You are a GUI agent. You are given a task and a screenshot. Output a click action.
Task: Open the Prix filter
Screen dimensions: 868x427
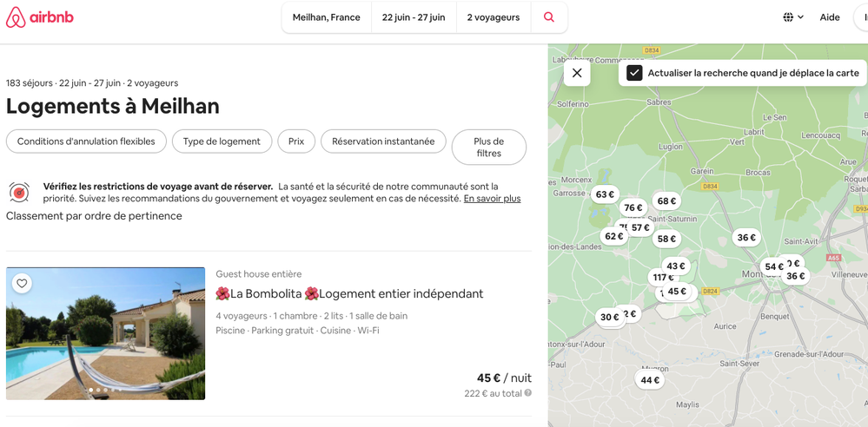(296, 141)
